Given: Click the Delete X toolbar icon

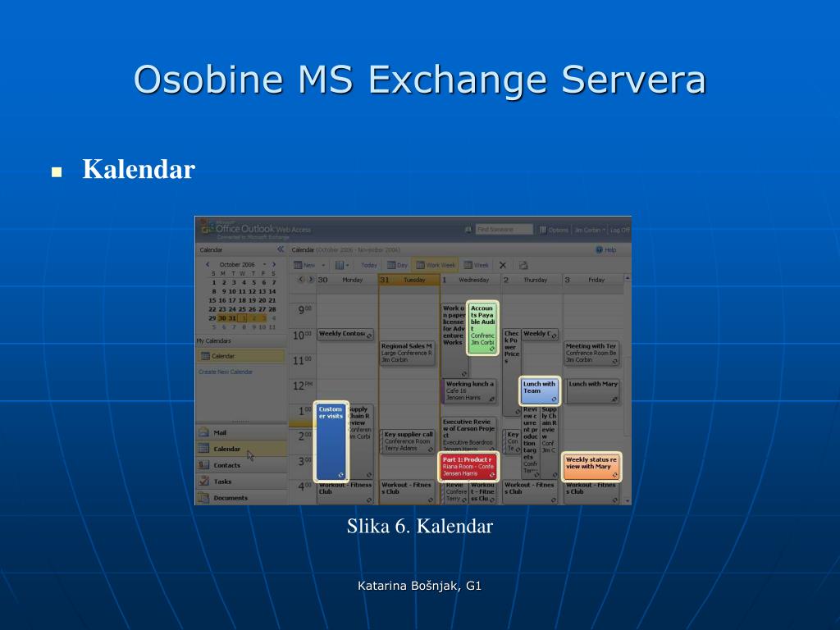Looking at the screenshot, I should (x=503, y=265).
